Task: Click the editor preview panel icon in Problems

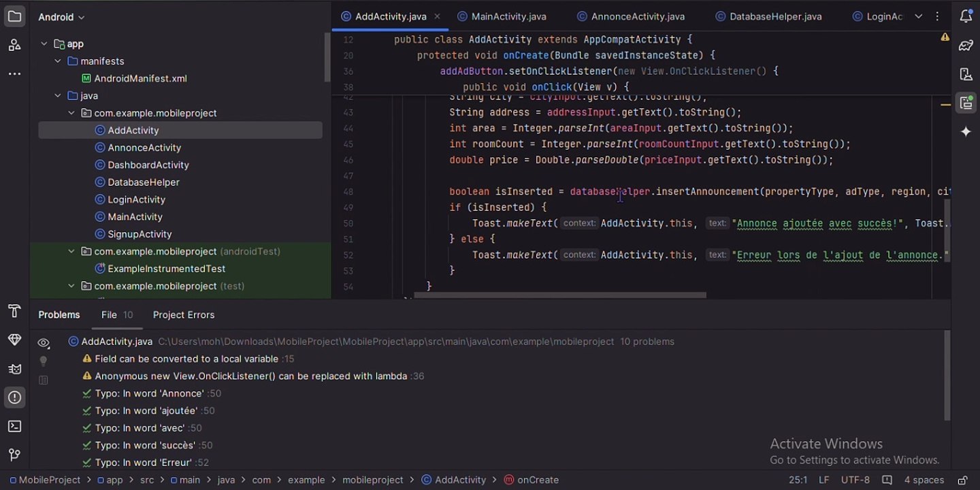Action: point(44,380)
